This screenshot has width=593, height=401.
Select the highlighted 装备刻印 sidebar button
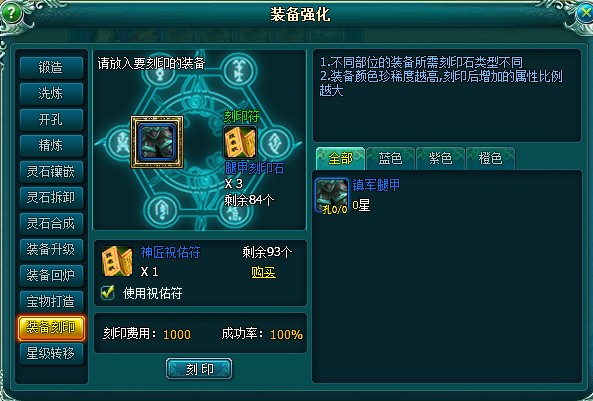(51, 328)
